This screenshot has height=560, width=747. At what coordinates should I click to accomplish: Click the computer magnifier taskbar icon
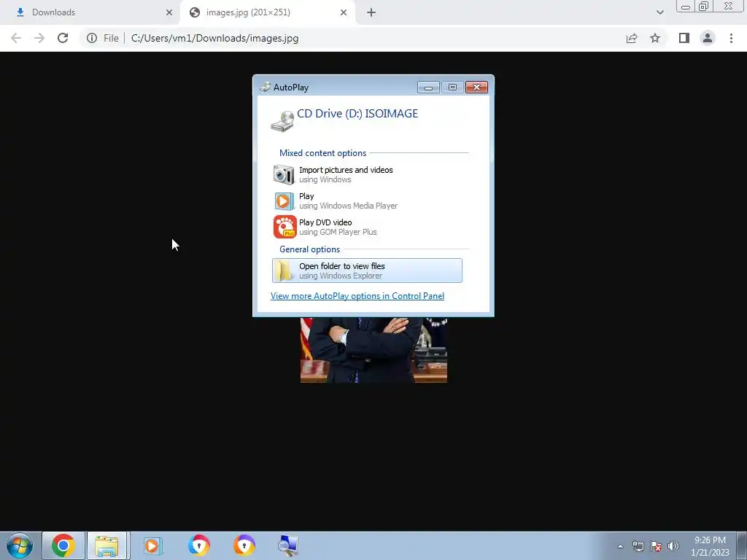click(x=287, y=545)
